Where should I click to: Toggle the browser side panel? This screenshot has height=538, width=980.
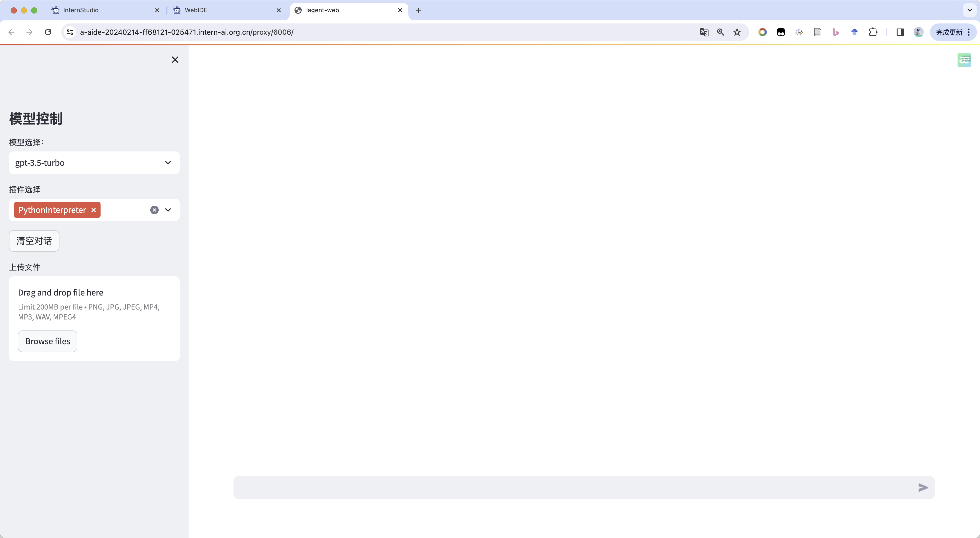click(x=900, y=32)
